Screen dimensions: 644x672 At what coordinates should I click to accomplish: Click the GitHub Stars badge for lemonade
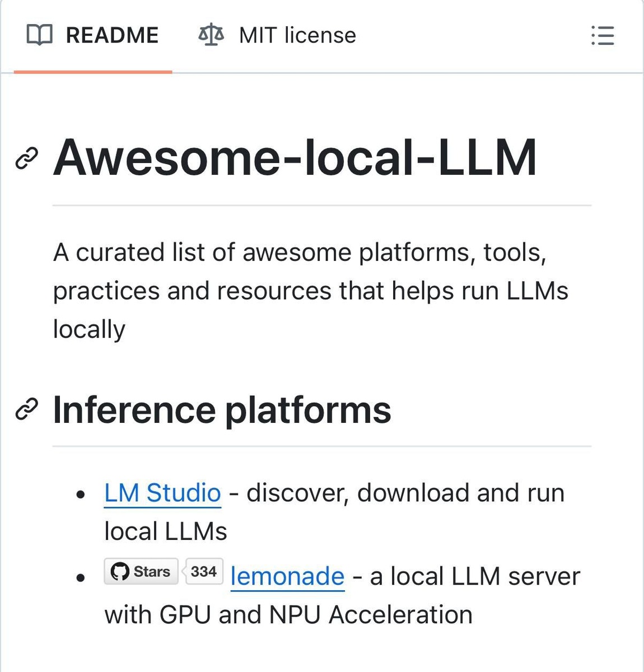141,571
